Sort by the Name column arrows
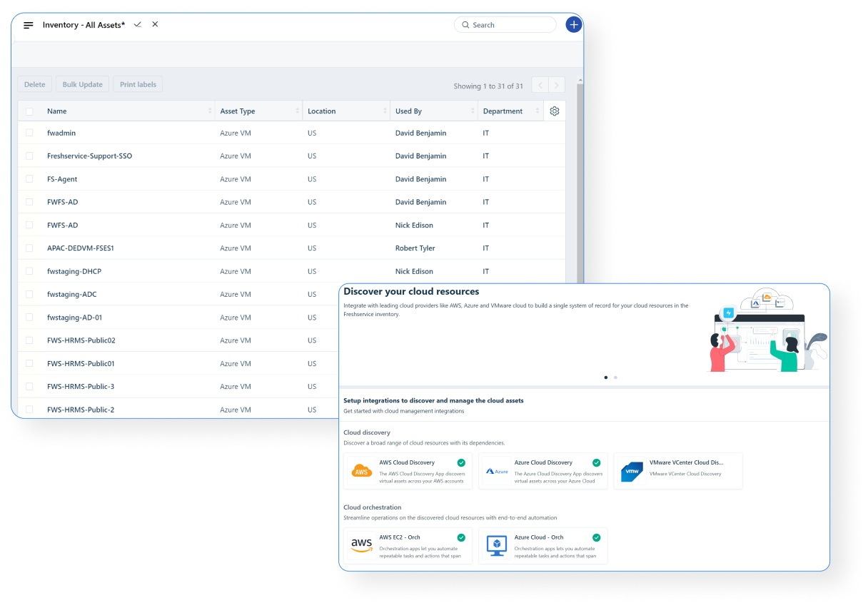The width and height of the screenshot is (868, 608). click(210, 111)
